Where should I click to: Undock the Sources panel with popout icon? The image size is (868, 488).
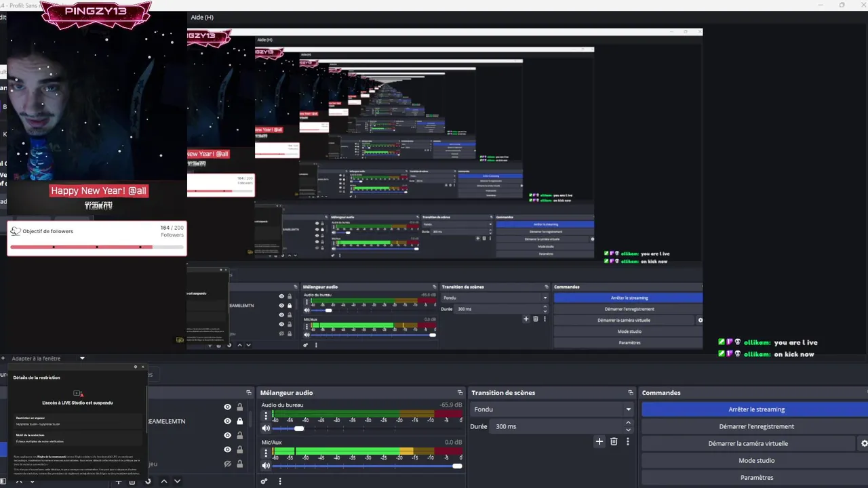249,392
